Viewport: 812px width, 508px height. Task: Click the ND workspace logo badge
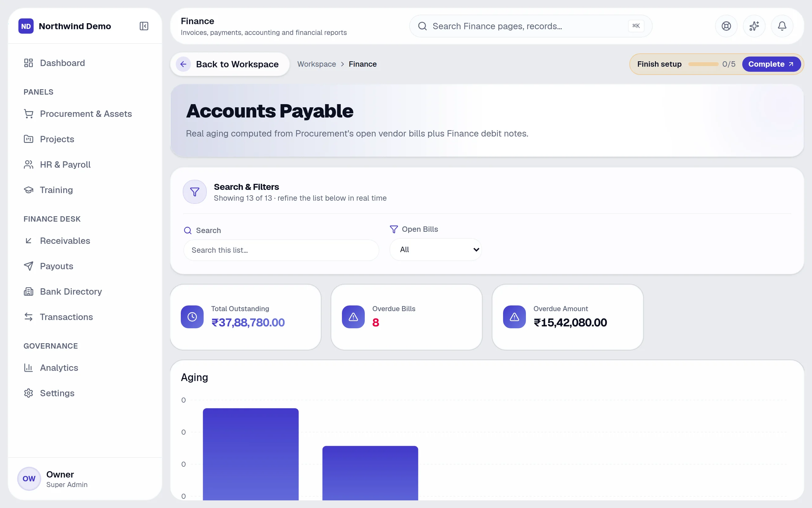[26, 26]
